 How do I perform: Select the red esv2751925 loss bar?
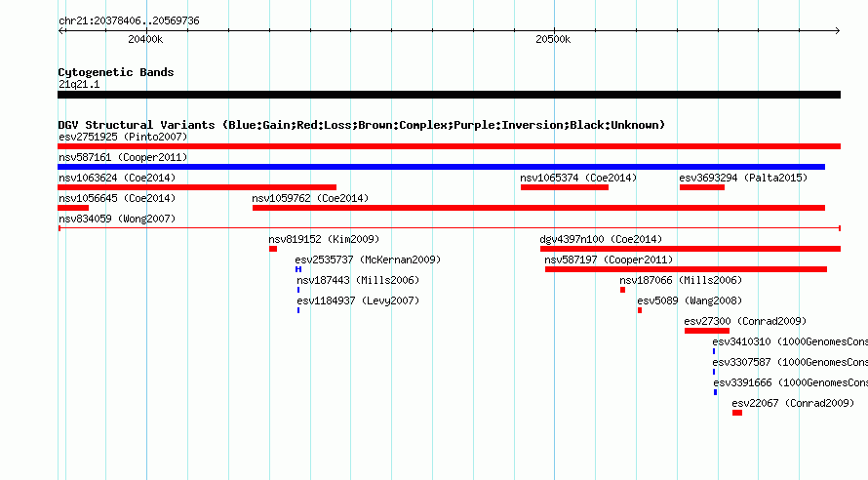click(449, 146)
